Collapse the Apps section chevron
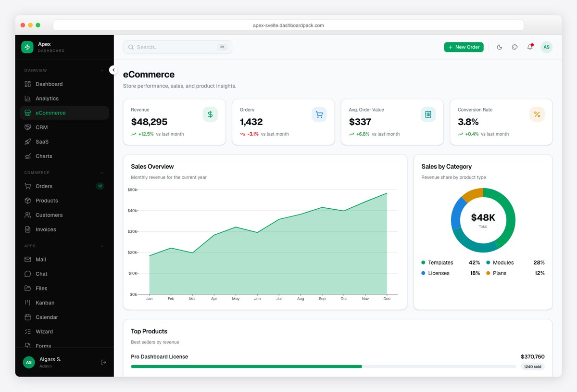This screenshot has height=392, width=577. point(102,246)
